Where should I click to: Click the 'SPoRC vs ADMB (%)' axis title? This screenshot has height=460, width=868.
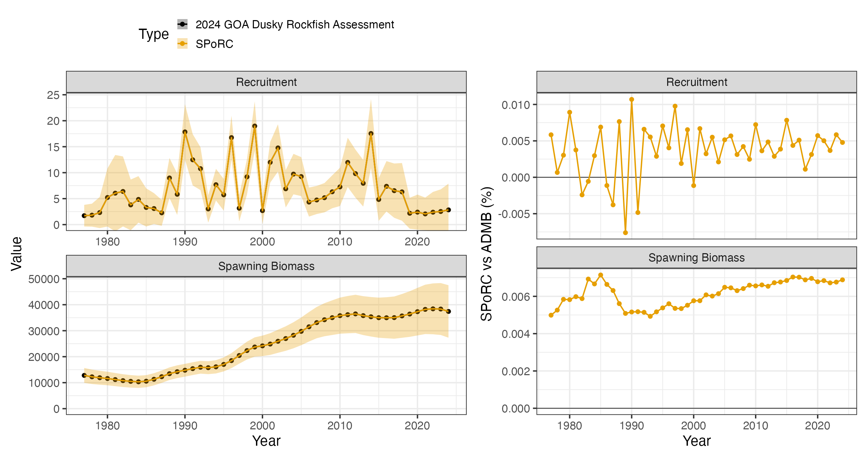486,254
